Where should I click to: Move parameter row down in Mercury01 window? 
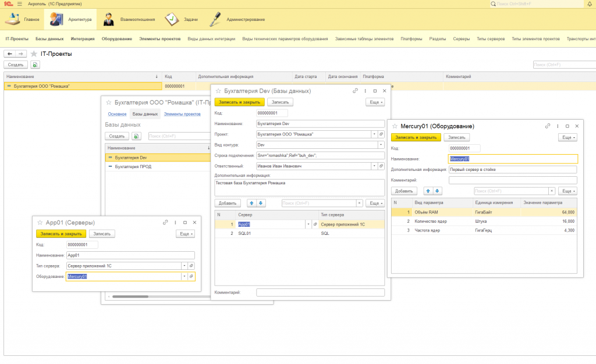click(x=437, y=191)
